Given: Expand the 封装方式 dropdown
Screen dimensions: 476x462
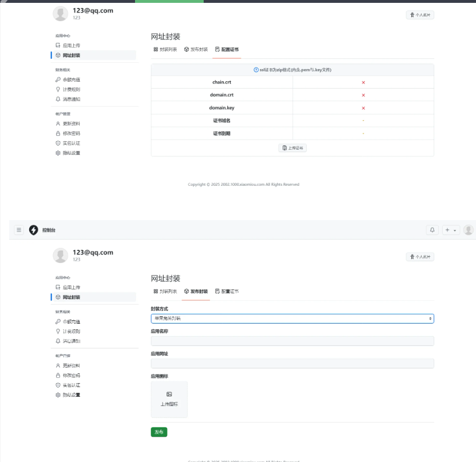Looking at the screenshot, I should click(292, 318).
